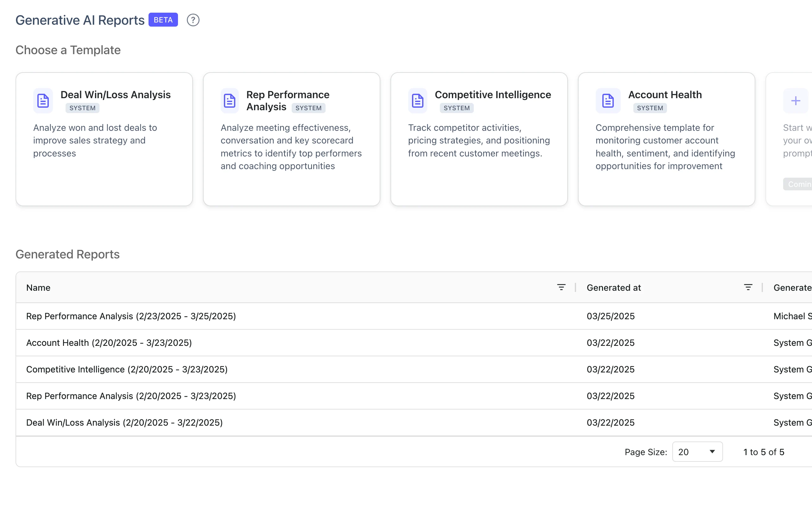Click the Generated Reports section heading
This screenshot has height=508, width=812.
click(67, 254)
